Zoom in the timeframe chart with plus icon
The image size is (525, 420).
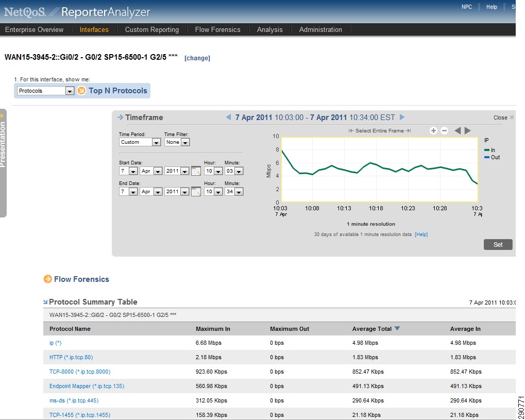click(x=433, y=130)
